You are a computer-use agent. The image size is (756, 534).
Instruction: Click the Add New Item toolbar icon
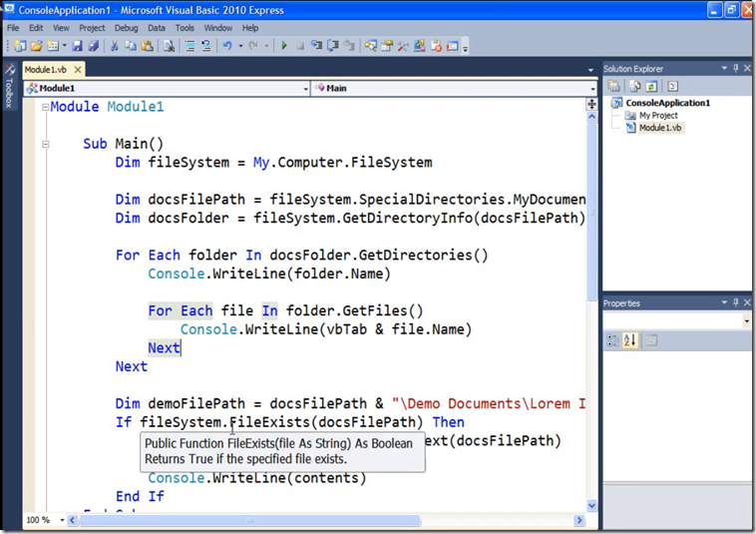coord(53,46)
